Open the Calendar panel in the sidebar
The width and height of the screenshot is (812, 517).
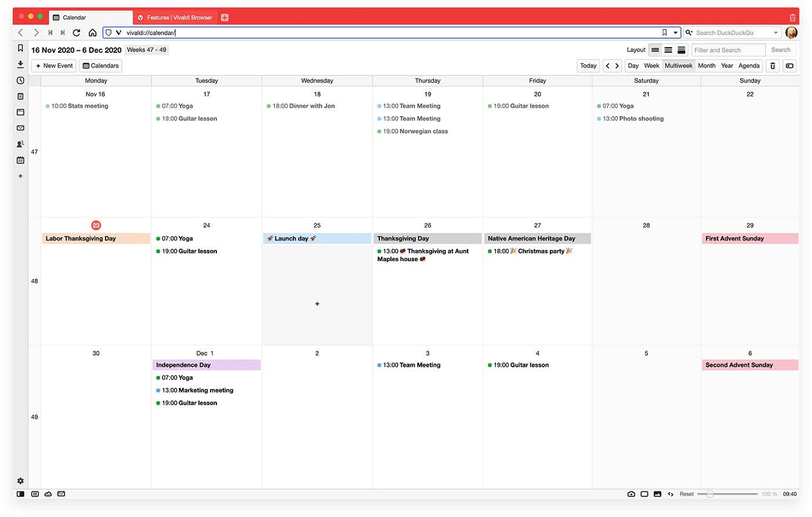tap(20, 160)
